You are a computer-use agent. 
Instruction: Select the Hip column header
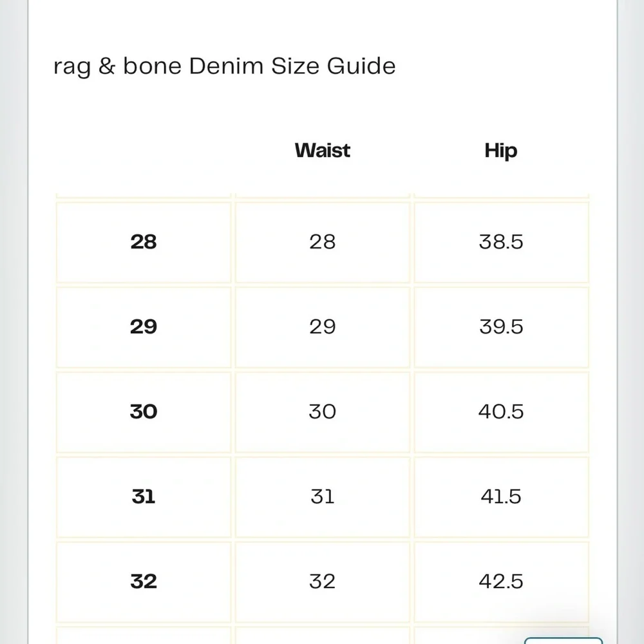click(x=501, y=150)
